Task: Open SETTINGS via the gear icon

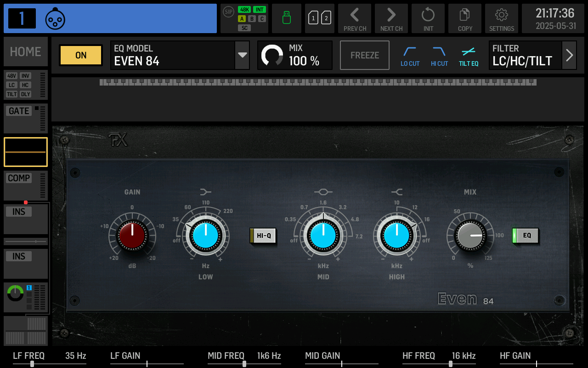Action: click(501, 18)
